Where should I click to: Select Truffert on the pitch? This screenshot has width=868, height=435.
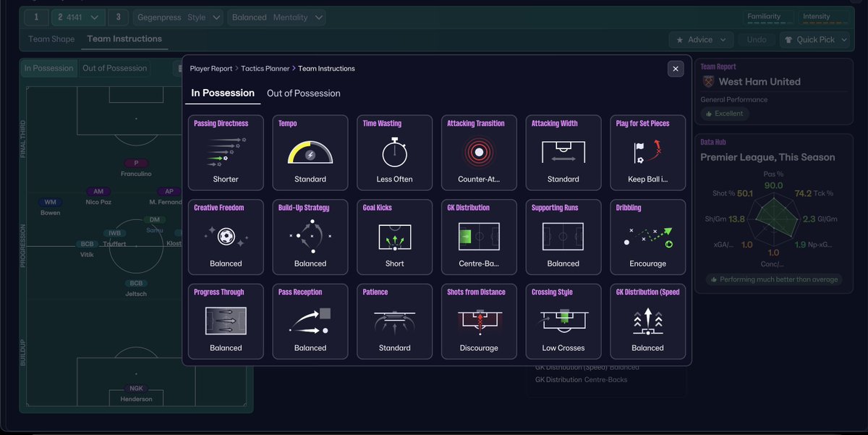(x=114, y=239)
